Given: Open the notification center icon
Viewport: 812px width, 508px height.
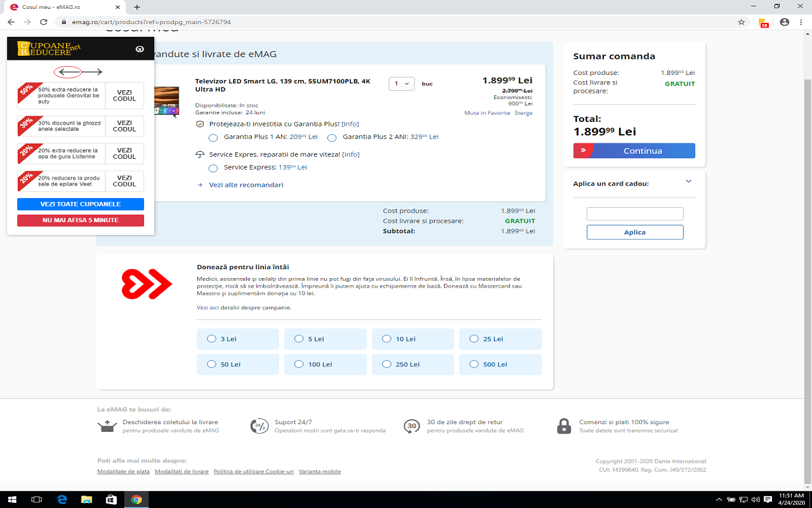Looking at the screenshot, I should 768,499.
